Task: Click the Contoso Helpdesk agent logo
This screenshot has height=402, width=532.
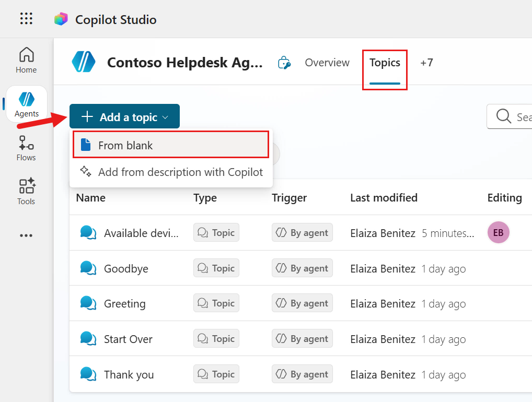Action: coord(84,62)
